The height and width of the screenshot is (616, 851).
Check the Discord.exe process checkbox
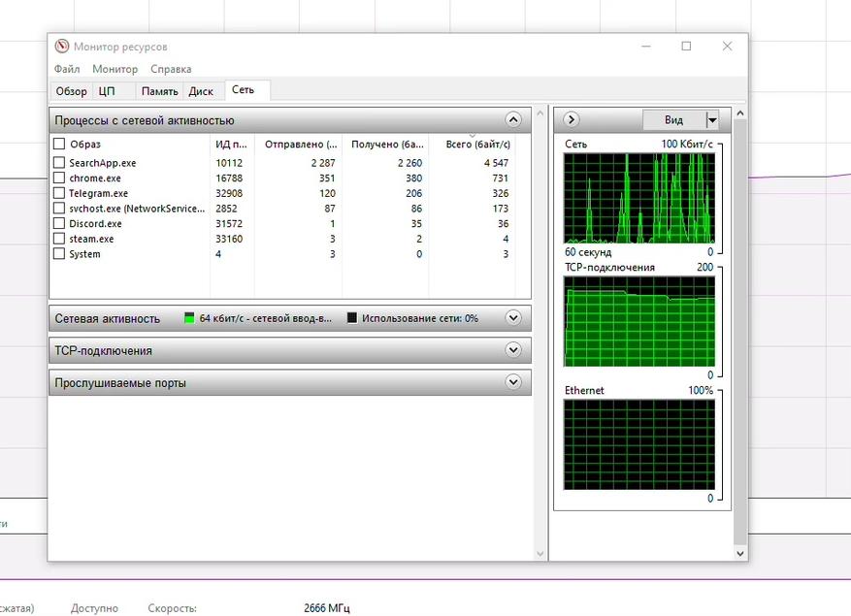pos(59,223)
